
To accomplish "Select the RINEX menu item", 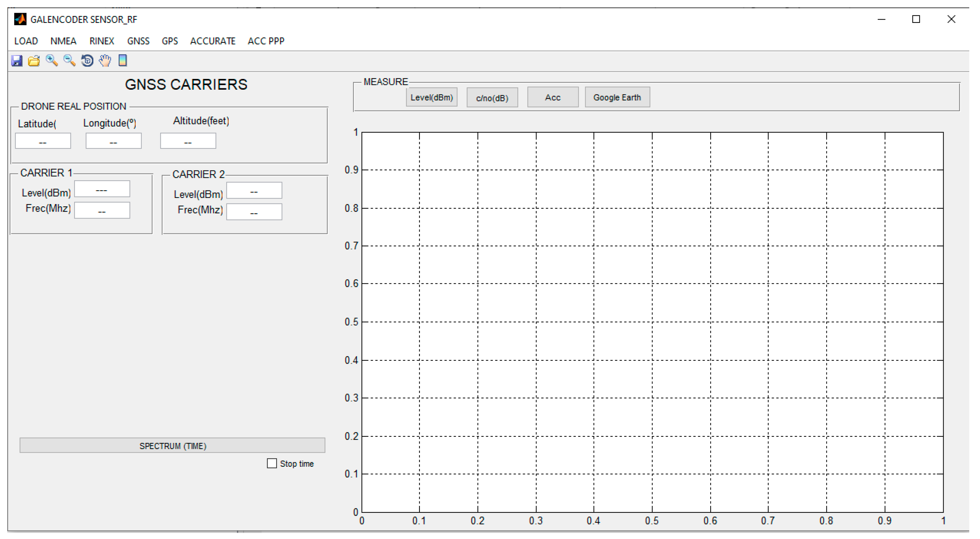I will click(x=101, y=41).
